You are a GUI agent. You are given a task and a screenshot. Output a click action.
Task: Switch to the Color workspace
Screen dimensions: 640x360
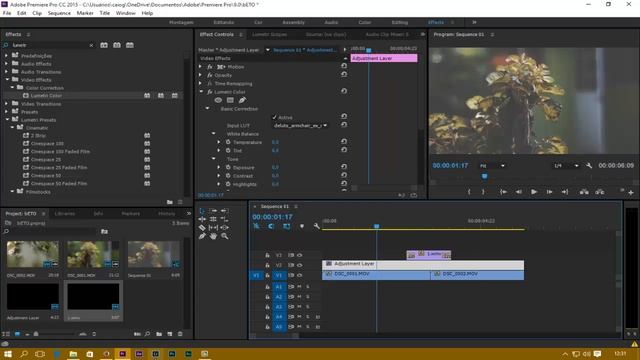click(x=364, y=22)
